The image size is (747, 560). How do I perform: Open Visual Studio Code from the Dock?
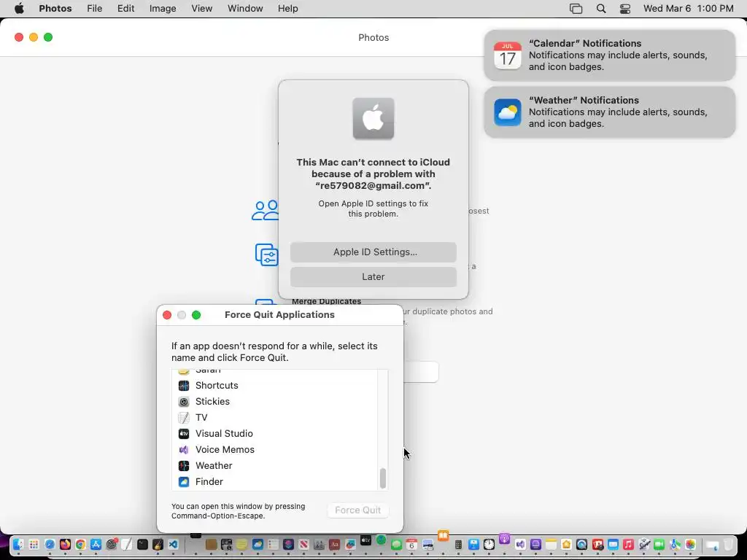[173, 544]
